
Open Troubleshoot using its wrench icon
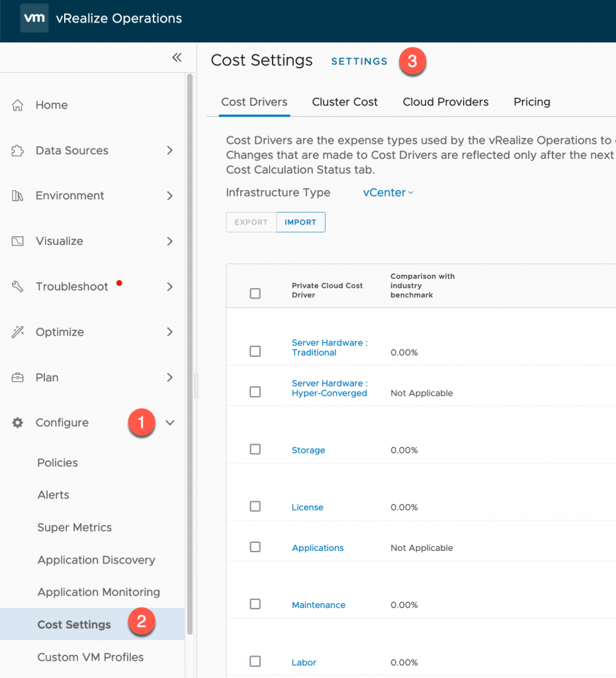[18, 286]
